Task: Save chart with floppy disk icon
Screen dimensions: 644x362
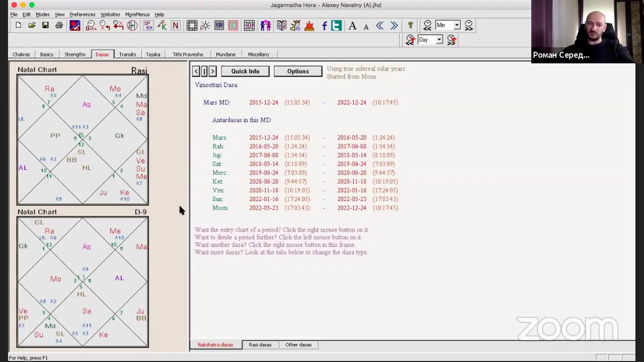Action: (45, 25)
